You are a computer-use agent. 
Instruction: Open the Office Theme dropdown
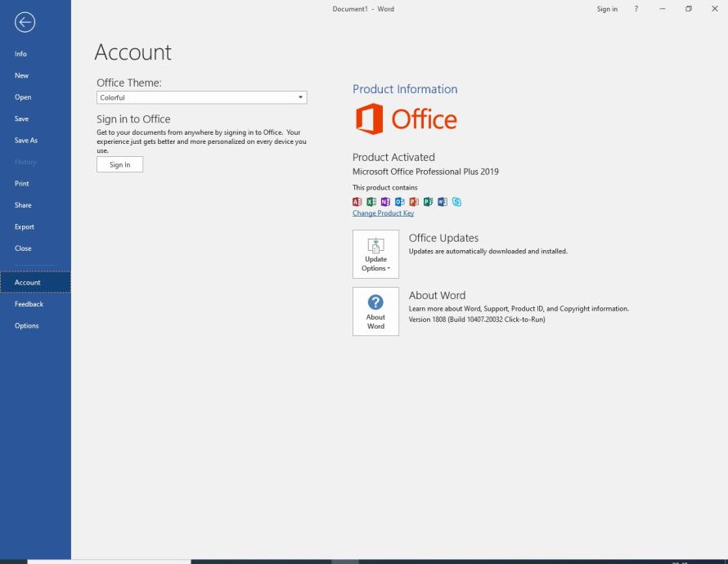pos(201,97)
